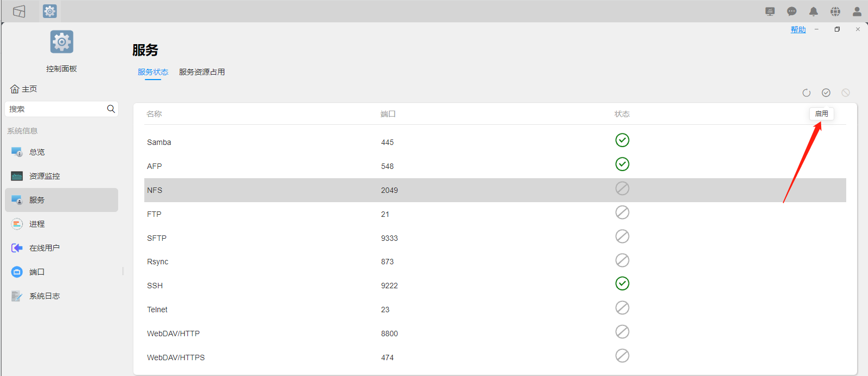868x376 pixels.
Task: Switch to the 服务资源占用 tab
Action: point(202,72)
